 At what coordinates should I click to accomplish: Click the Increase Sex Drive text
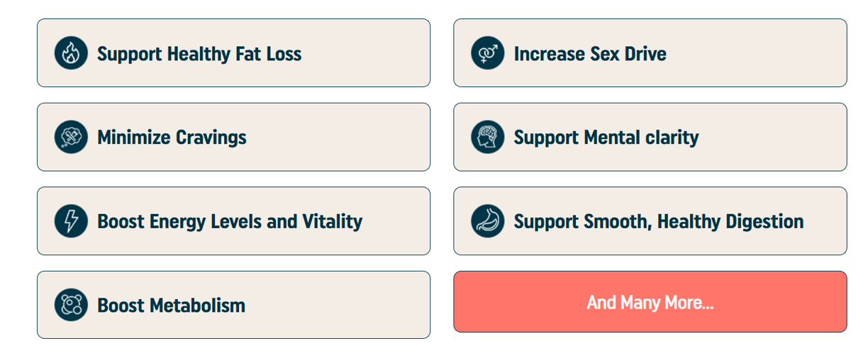pos(590,54)
